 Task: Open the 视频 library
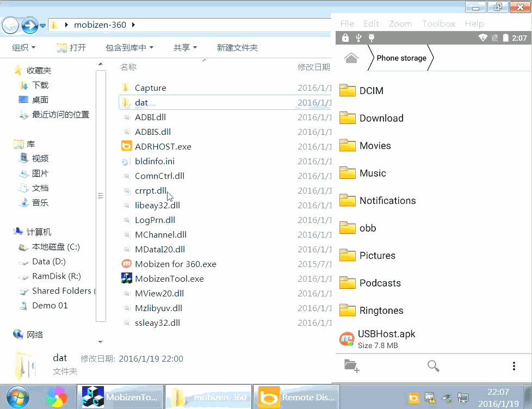[x=40, y=158]
